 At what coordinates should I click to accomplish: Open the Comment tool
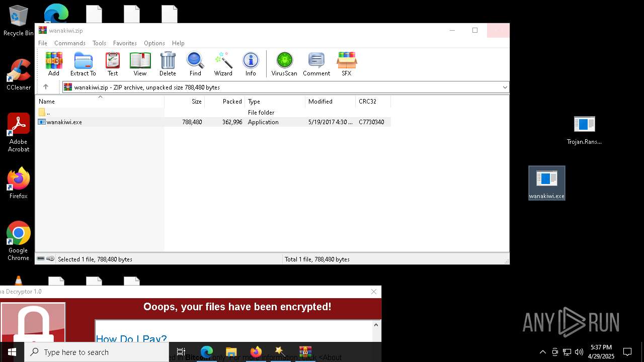[x=316, y=64]
